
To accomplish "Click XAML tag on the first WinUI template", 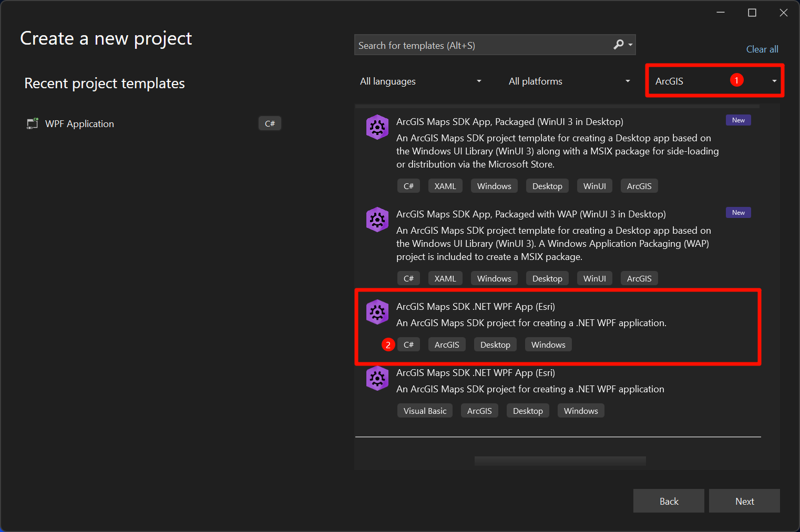I will [x=445, y=186].
